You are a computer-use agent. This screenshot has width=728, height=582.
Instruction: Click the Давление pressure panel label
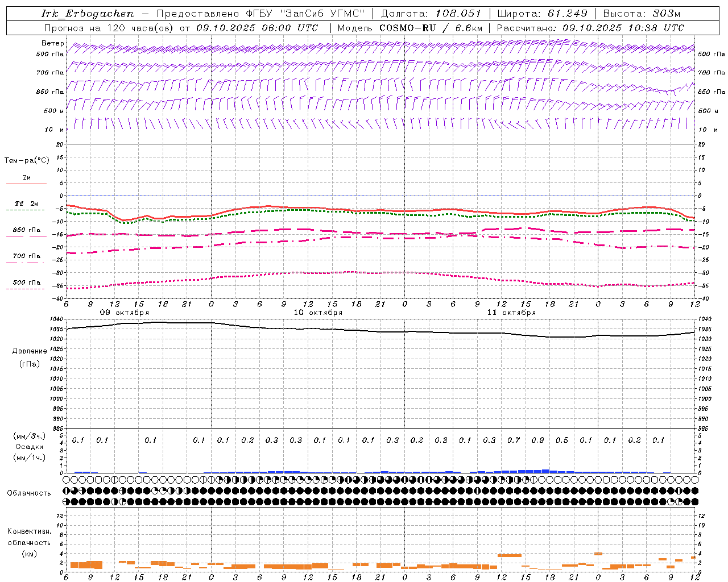30,351
